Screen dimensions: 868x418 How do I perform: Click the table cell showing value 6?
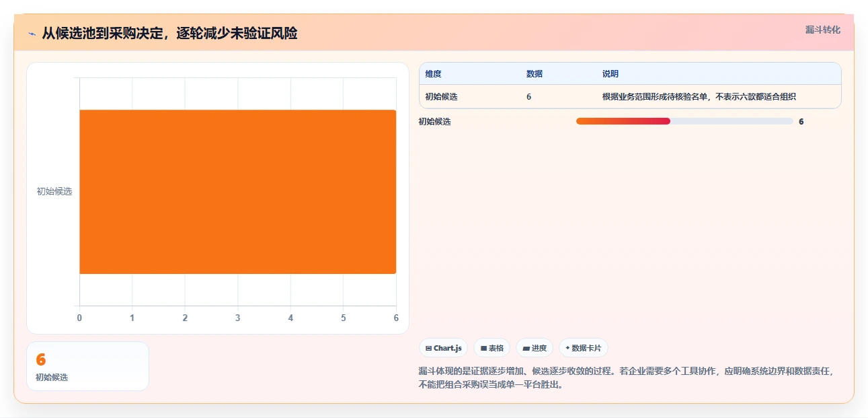[529, 97]
